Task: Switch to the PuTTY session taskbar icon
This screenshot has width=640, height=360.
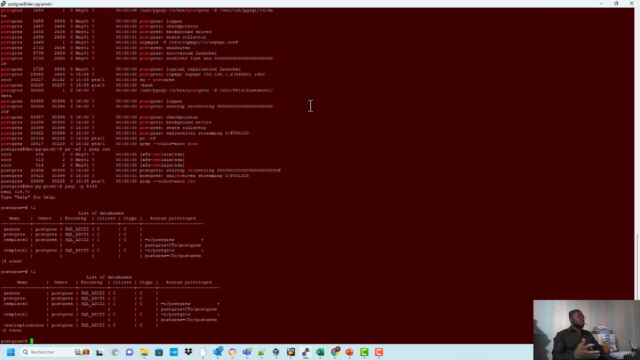Action: click(305, 352)
